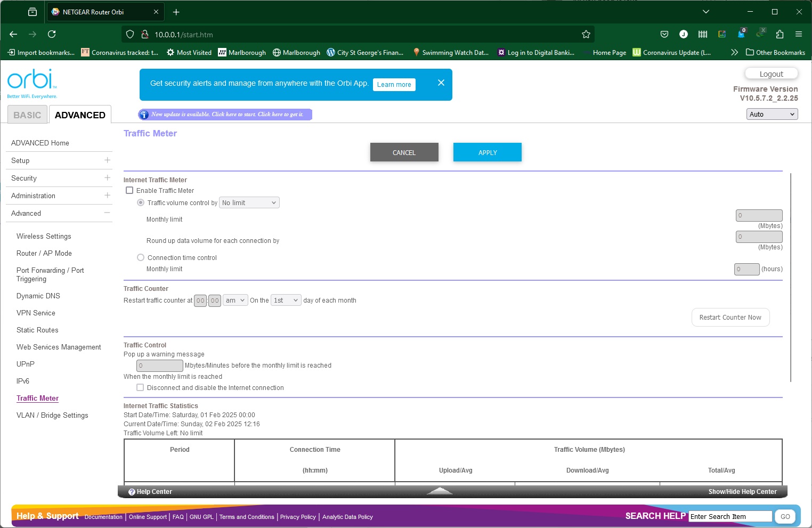The image size is (812, 528).
Task: Click the page vertical scrollbar
Action: (x=791, y=277)
